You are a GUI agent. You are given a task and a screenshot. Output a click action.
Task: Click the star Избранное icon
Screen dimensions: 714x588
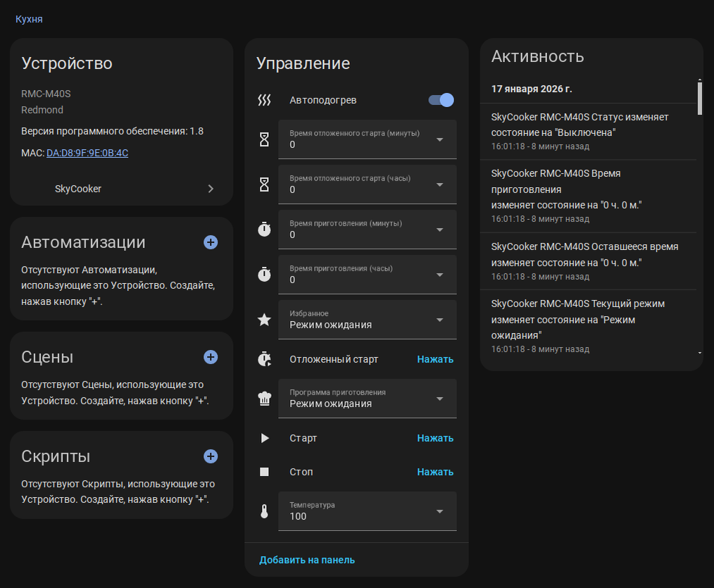tap(264, 320)
